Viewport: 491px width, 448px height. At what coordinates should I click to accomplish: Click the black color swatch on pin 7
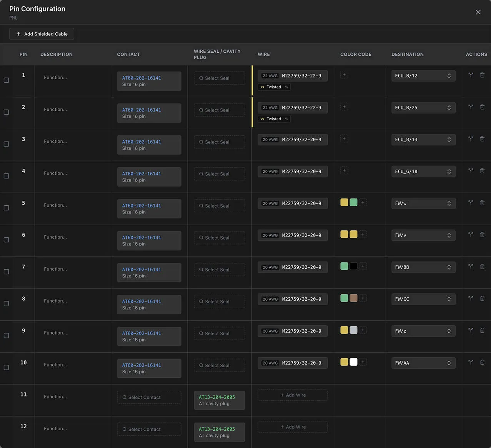click(x=353, y=266)
